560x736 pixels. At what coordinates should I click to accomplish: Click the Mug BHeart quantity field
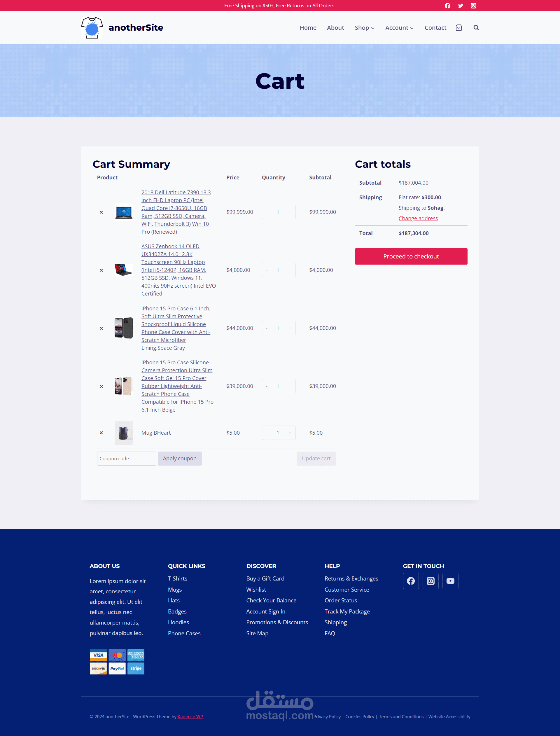(278, 433)
